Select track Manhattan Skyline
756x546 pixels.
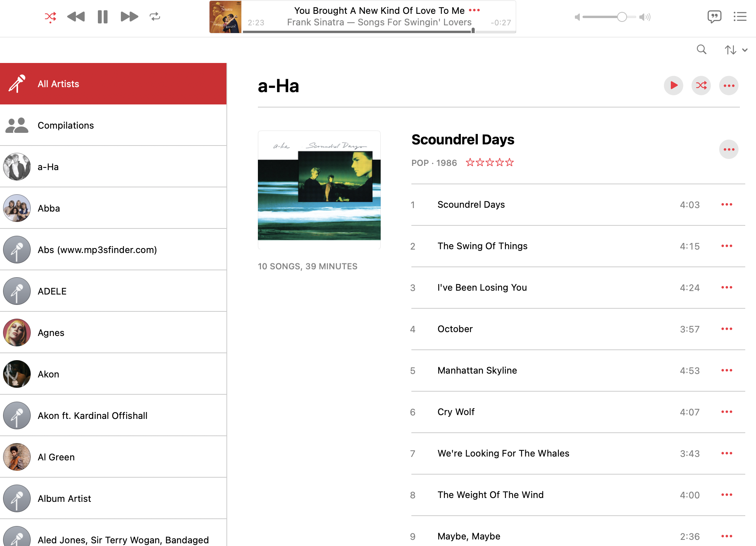coord(578,371)
